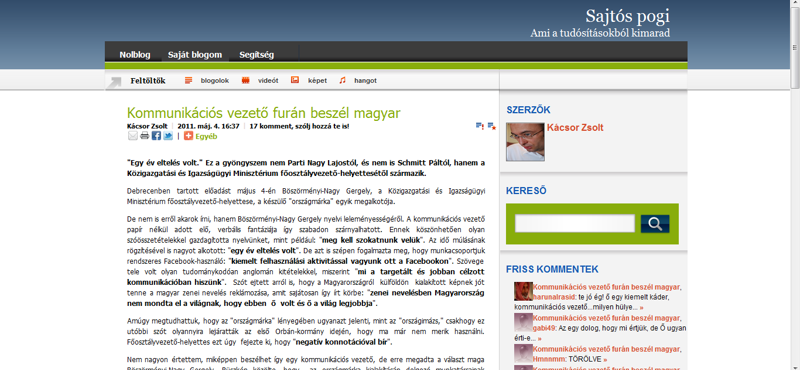Click the favorite post icon with star
800x370 pixels.
point(491,126)
